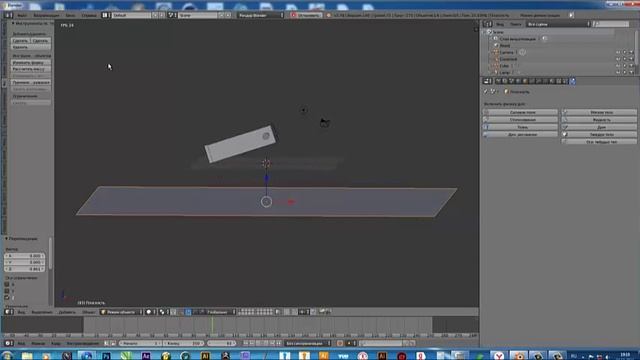
Task: Click the current frame number field
Action: pos(222,343)
